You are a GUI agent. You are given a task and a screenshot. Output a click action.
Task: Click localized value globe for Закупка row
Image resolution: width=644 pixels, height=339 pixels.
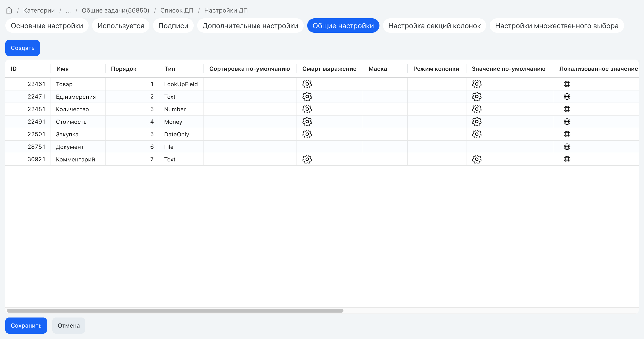567,134
